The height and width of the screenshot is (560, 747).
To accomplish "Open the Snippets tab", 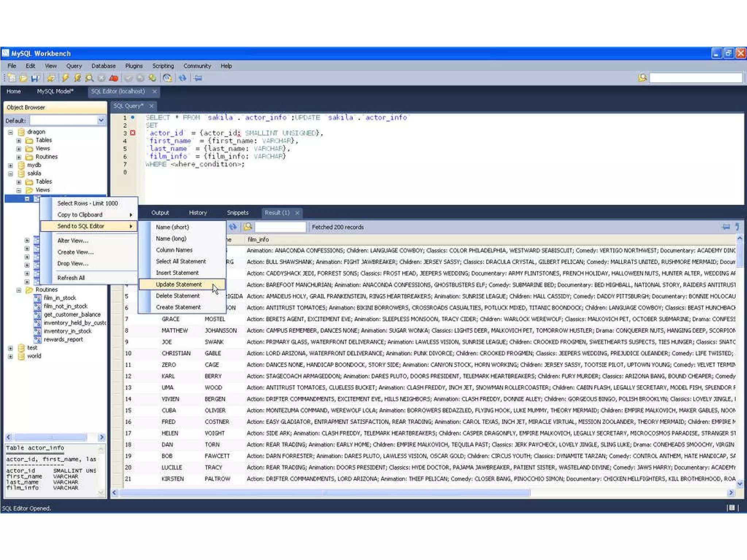I will (x=237, y=213).
